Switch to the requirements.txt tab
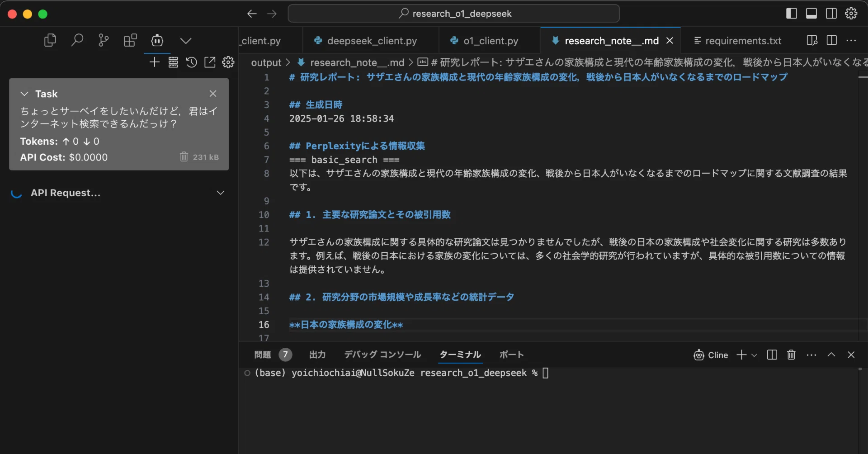This screenshot has height=454, width=868. pyautogui.click(x=738, y=41)
